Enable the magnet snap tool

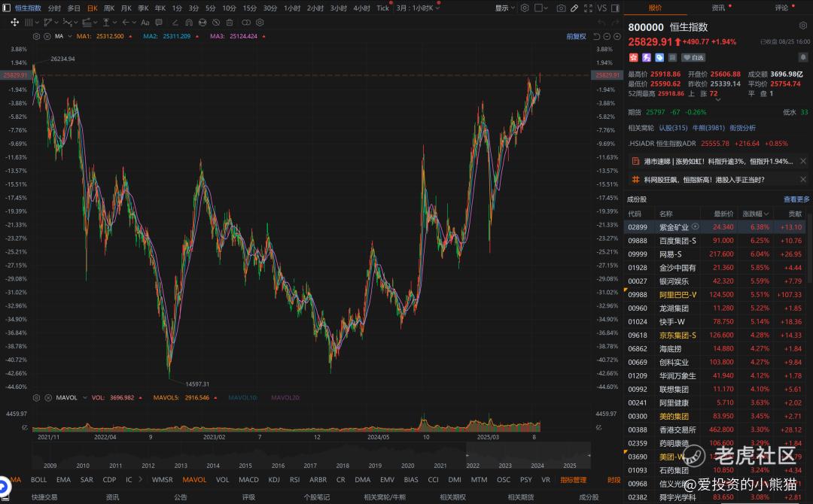click(189, 23)
